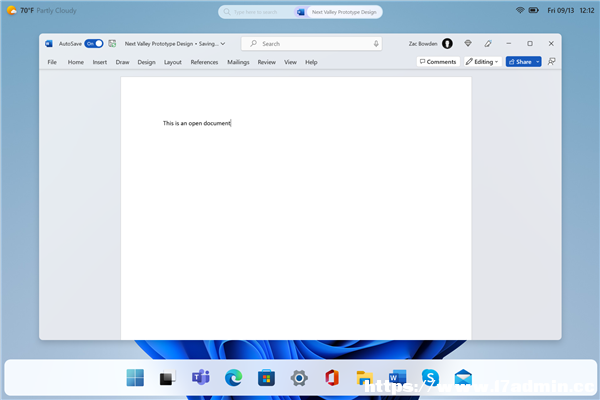Expand the Editing mode dropdown
This screenshot has height=400, width=600.
pos(483,62)
